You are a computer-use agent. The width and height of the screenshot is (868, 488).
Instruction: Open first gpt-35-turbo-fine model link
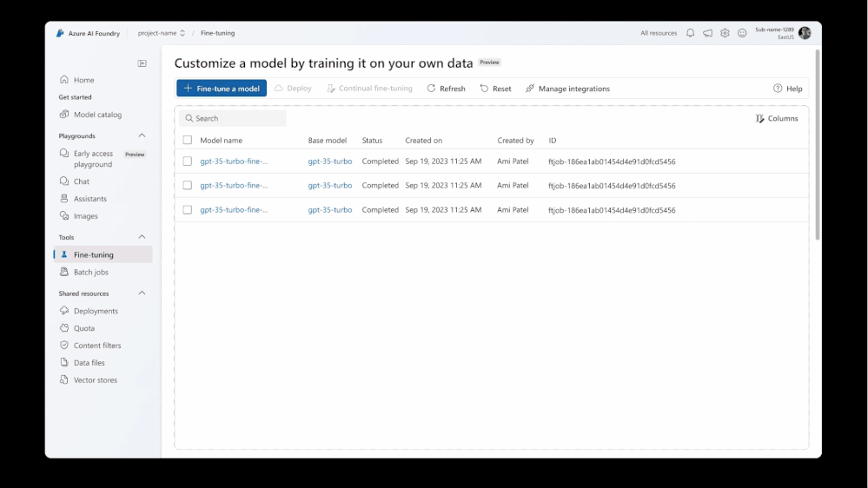234,162
